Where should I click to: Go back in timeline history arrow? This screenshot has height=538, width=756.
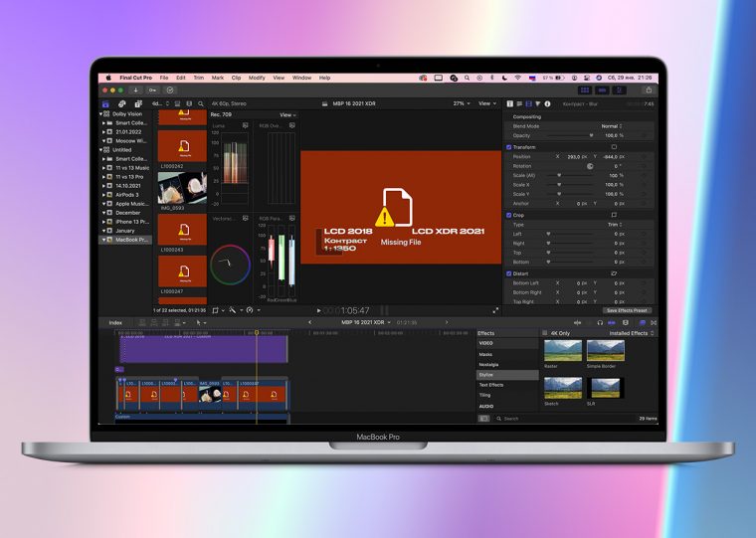(310, 322)
